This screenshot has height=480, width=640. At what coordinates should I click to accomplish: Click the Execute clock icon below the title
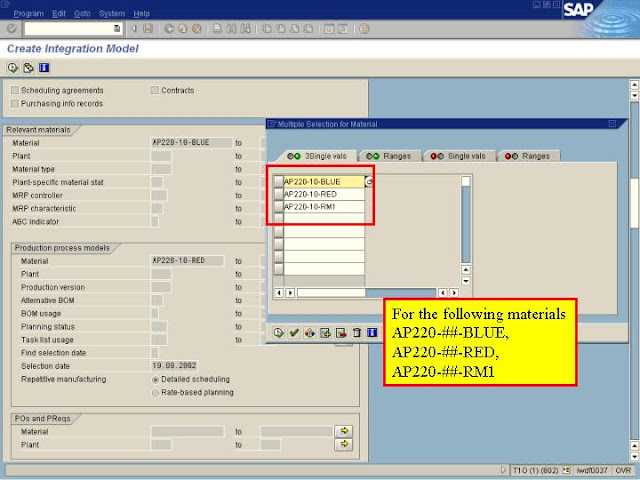(13, 68)
